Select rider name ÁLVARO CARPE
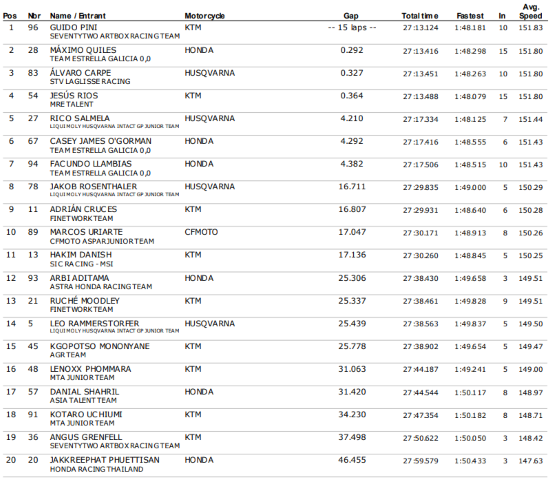 click(x=80, y=73)
